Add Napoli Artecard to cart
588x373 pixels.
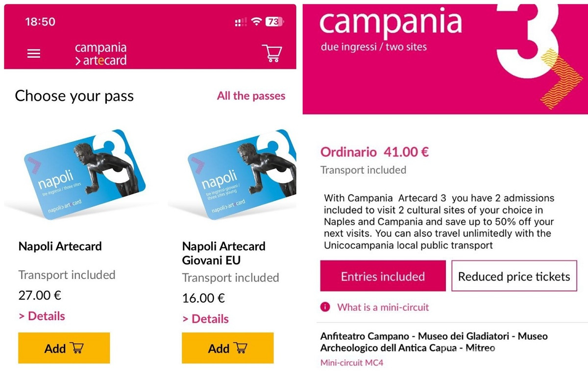click(64, 348)
